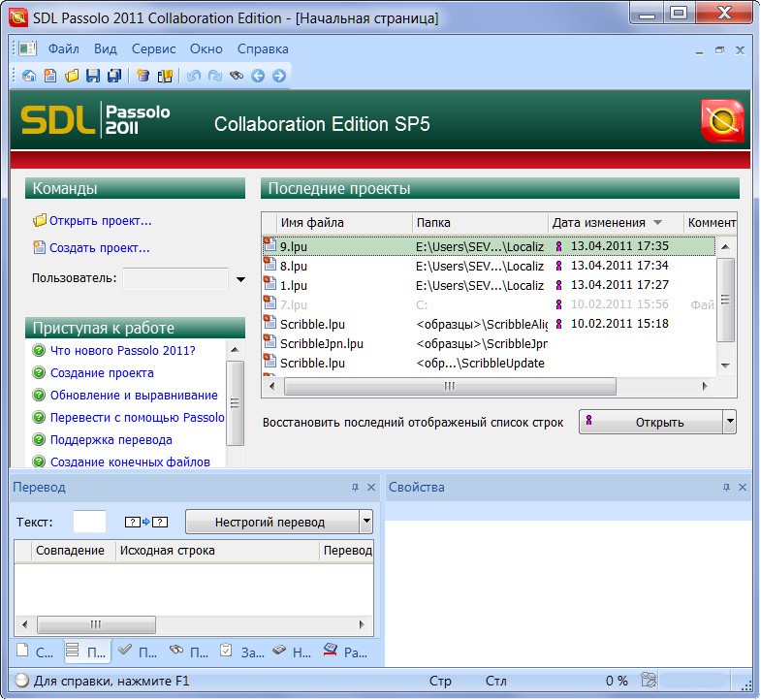Switch to the Н... bottom tab
This screenshot has width=761, height=700.
pos(292,652)
